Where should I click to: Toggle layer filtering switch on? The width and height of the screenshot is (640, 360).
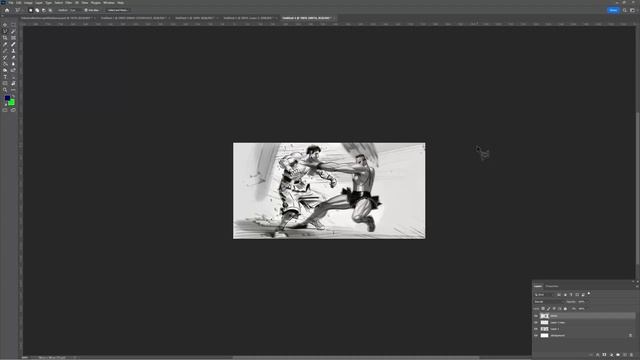589,293
